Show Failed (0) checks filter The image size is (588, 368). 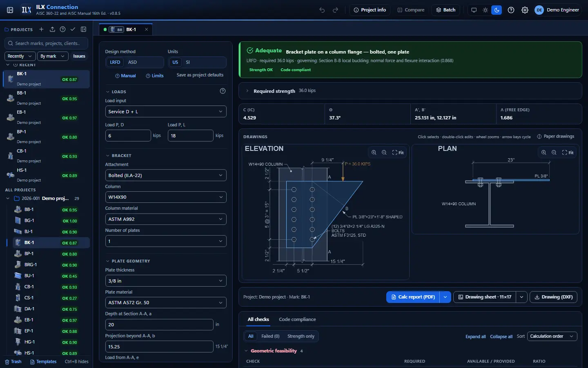pos(270,336)
